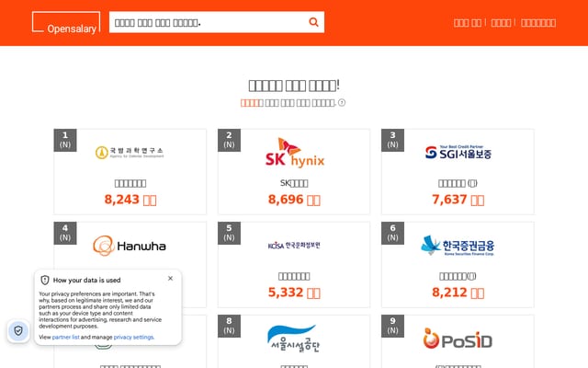Screen dimensions: 588x368
Task: Open the Agency for Defense Development logo
Action: (x=130, y=152)
